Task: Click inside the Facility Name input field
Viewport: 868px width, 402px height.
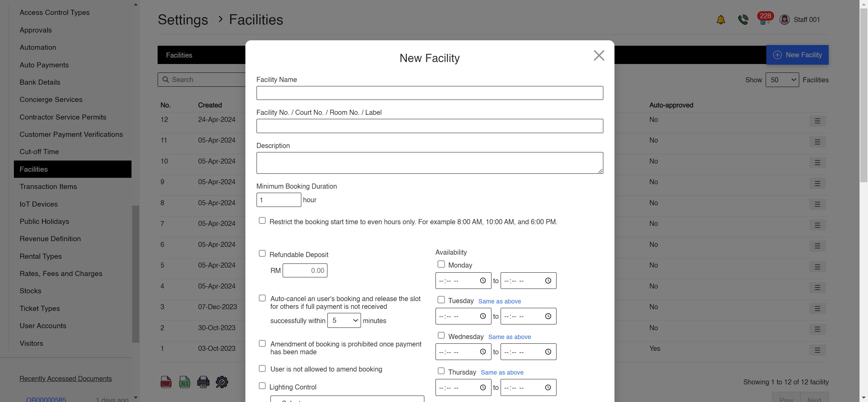Action: 429,93
